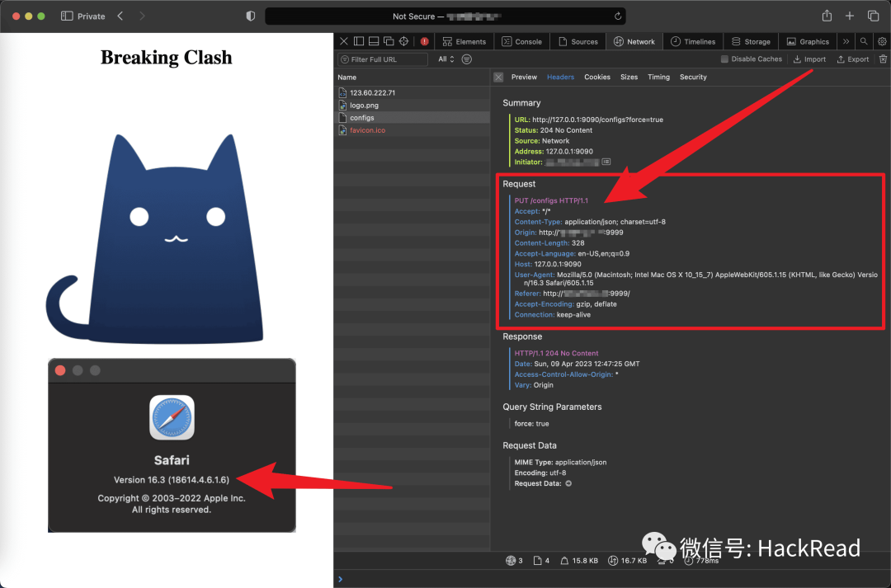The image size is (891, 588).
Task: Select the favicon.ico request row
Action: (x=412, y=130)
